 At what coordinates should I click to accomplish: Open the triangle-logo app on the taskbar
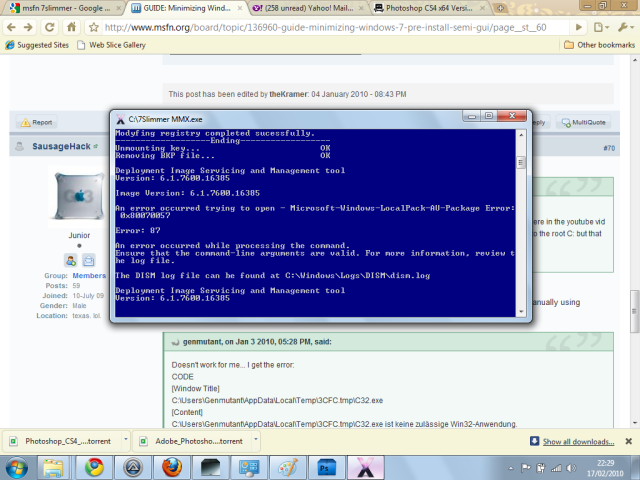pos(133,468)
